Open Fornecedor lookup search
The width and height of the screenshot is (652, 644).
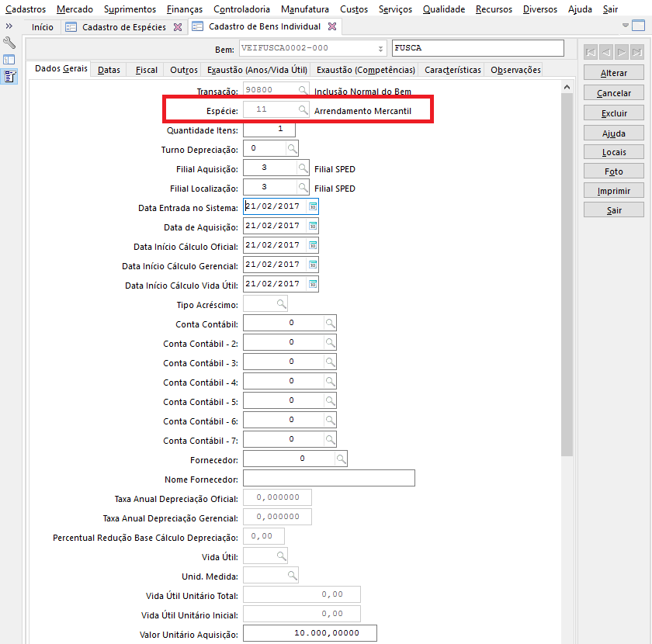(x=341, y=459)
